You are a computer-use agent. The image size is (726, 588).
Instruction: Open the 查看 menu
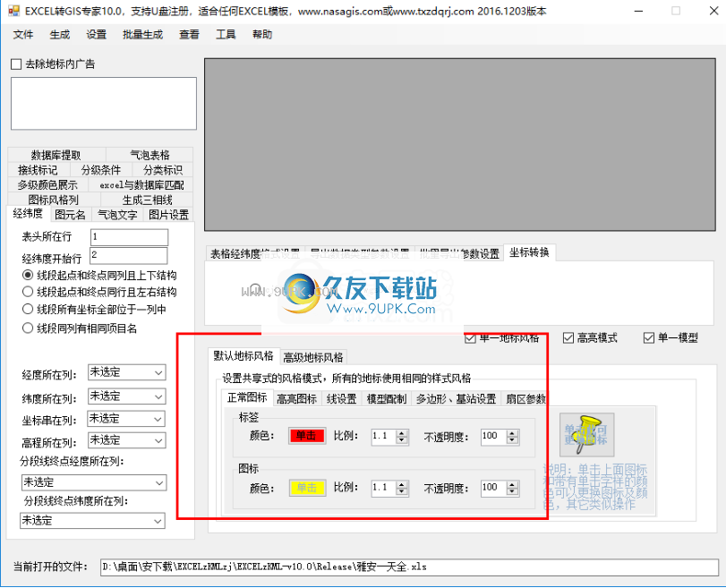coord(189,35)
